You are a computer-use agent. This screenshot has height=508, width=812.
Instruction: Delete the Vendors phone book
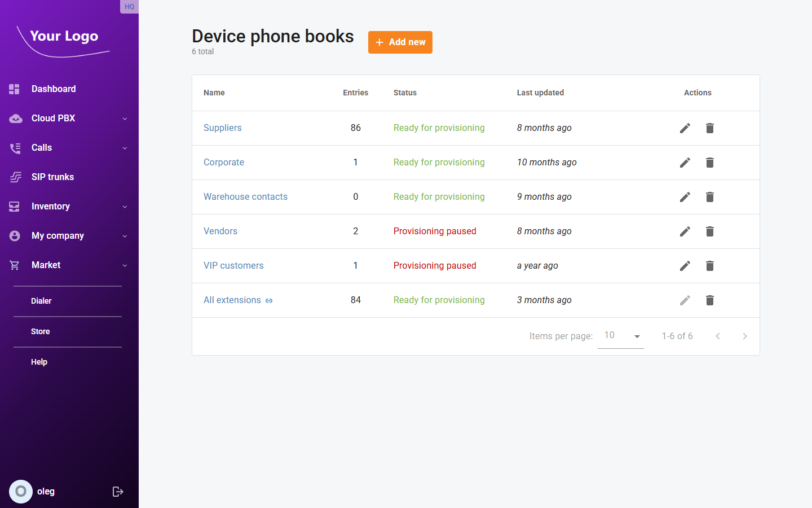tap(709, 231)
